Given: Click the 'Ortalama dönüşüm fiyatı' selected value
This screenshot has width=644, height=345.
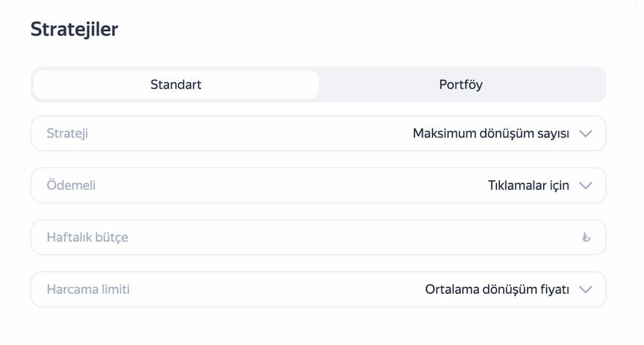Looking at the screenshot, I should pyautogui.click(x=497, y=290).
